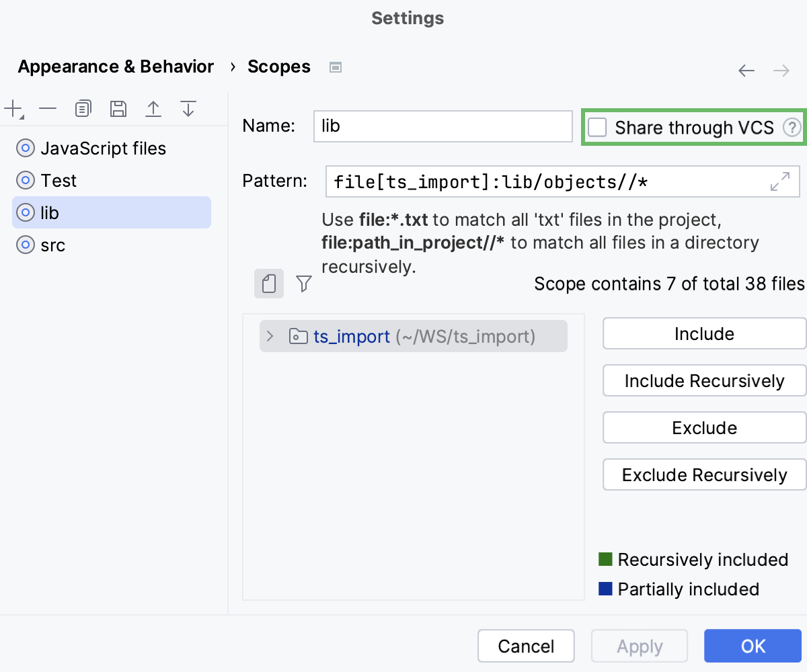This screenshot has width=807, height=672.
Task: Add a new scope with the plus icon
Action: point(13,108)
